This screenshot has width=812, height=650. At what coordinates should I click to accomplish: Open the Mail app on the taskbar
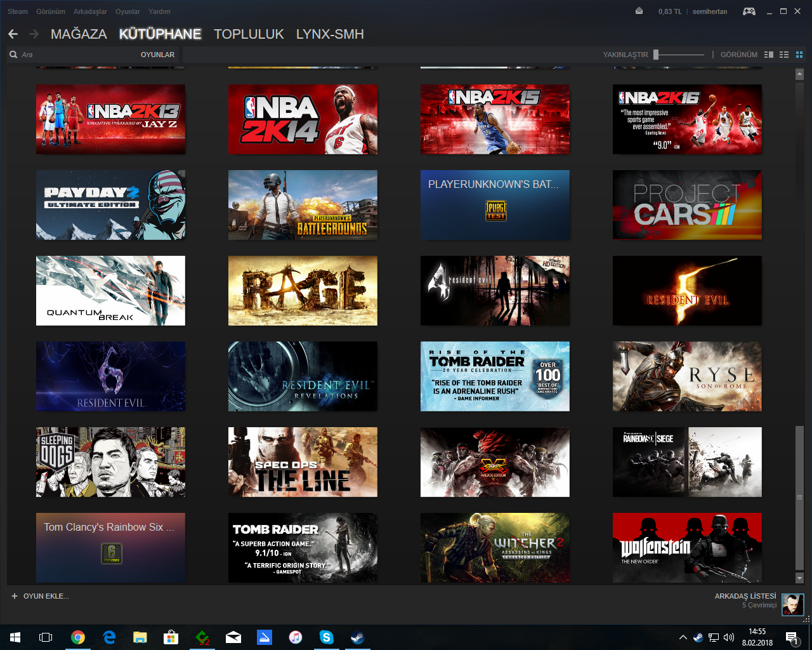point(233,637)
